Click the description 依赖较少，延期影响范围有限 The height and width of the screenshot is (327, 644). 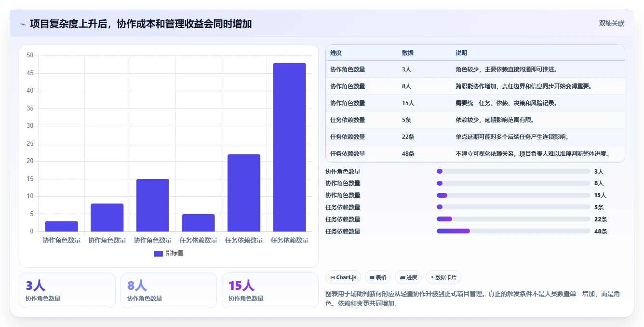click(x=495, y=120)
